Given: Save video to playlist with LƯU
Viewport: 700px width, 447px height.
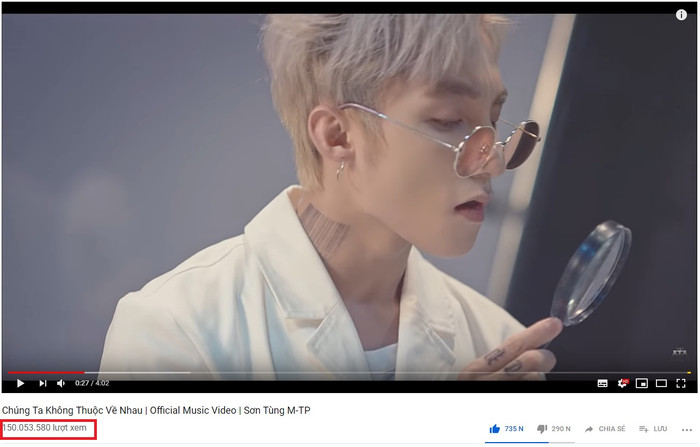Looking at the screenshot, I should click(x=653, y=429).
